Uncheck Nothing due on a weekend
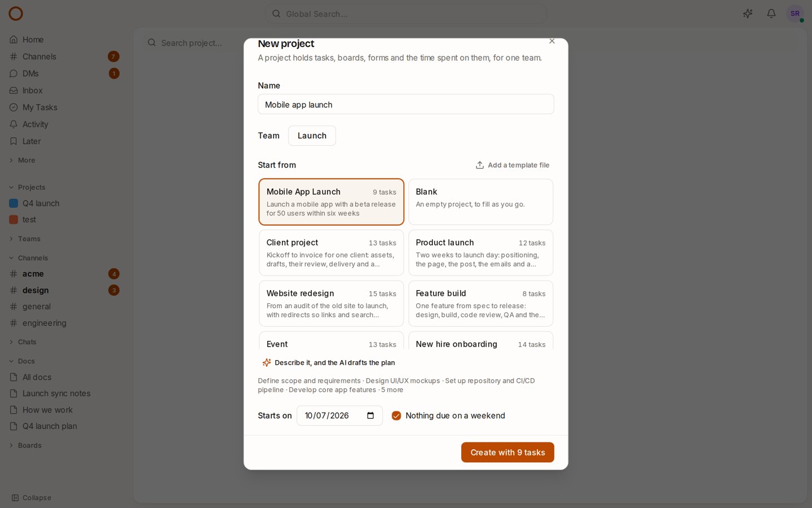Screen dimensions: 812x508 tap(396, 415)
